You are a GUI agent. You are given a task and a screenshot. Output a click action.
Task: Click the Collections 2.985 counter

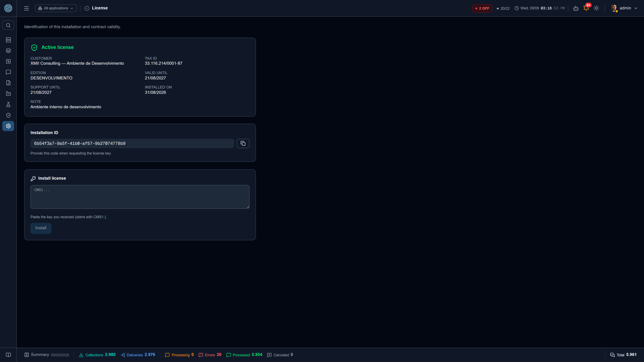tap(97, 355)
